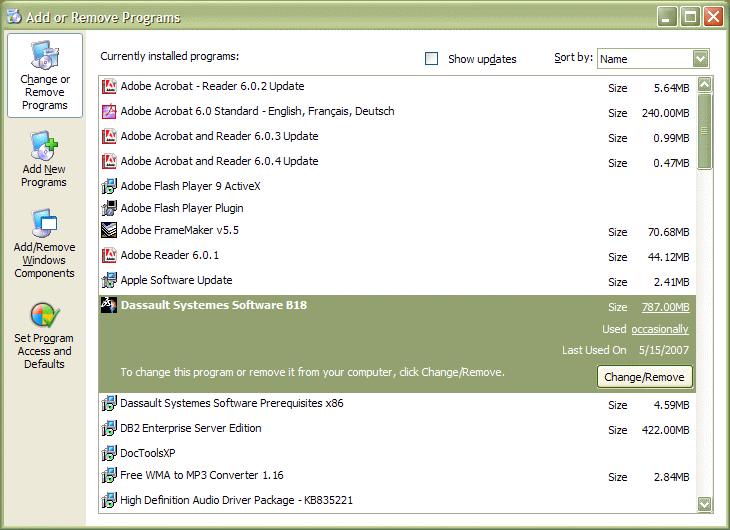Click Adobe Acrobat - Reader 6.0.2 Update icon

tap(109, 86)
